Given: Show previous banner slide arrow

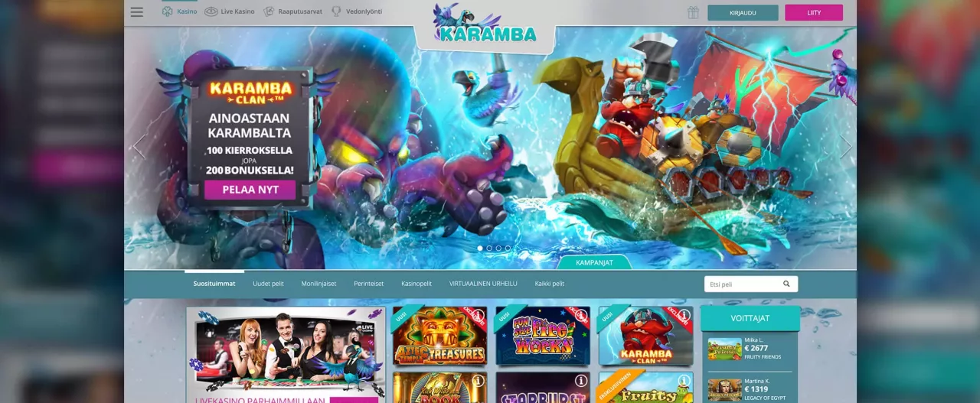Looking at the screenshot, I should 139,147.
